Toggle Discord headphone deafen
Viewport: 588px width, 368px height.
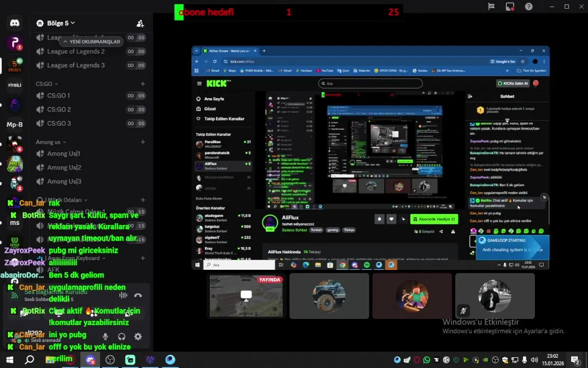[121, 336]
